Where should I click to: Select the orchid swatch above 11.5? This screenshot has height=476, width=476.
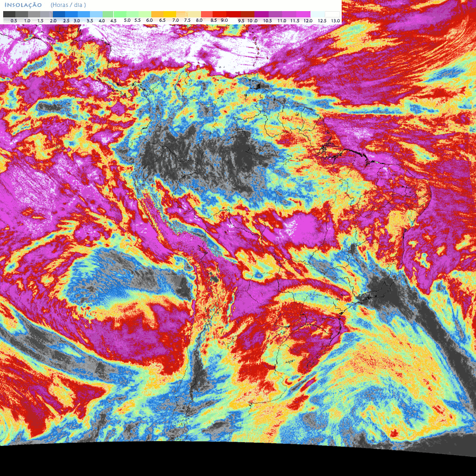pos(289,14)
